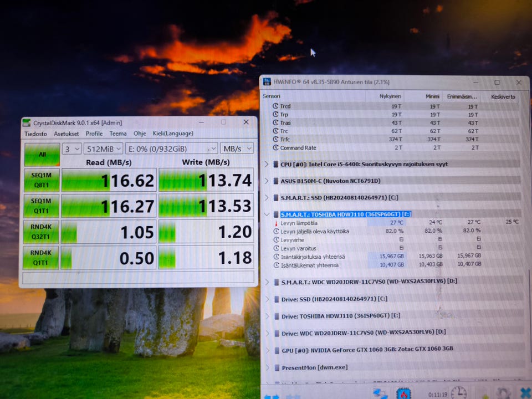Click the Enimmäism... column header
This screenshot has width=532, height=399.
tap(462, 96)
